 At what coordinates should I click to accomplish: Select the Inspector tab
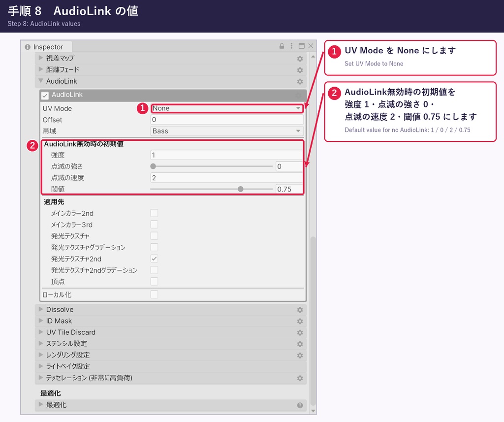(x=47, y=47)
